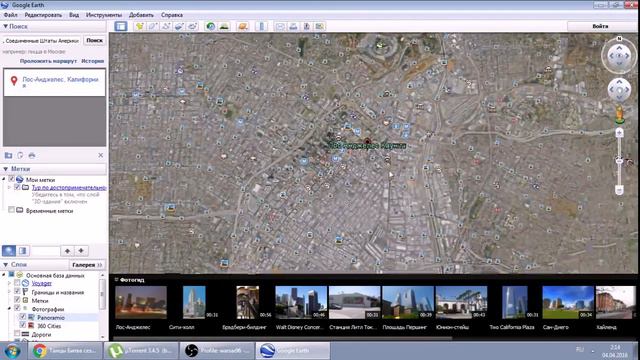Open the Вид menu
The image size is (640, 360).
[74, 15]
